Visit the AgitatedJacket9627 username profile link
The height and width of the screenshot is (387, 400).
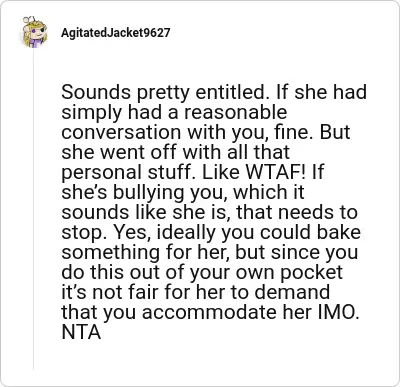pos(115,33)
